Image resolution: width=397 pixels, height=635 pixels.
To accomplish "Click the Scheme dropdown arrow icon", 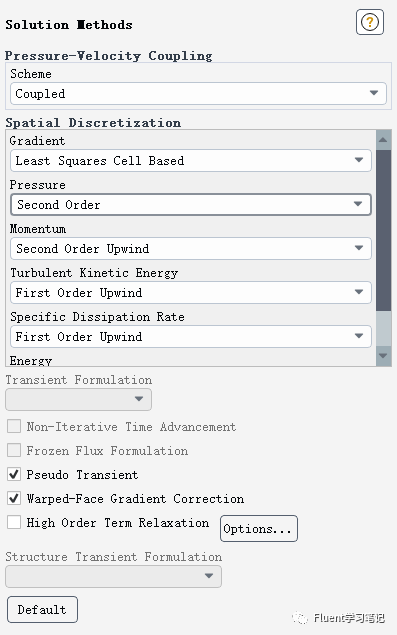I will (x=374, y=93).
